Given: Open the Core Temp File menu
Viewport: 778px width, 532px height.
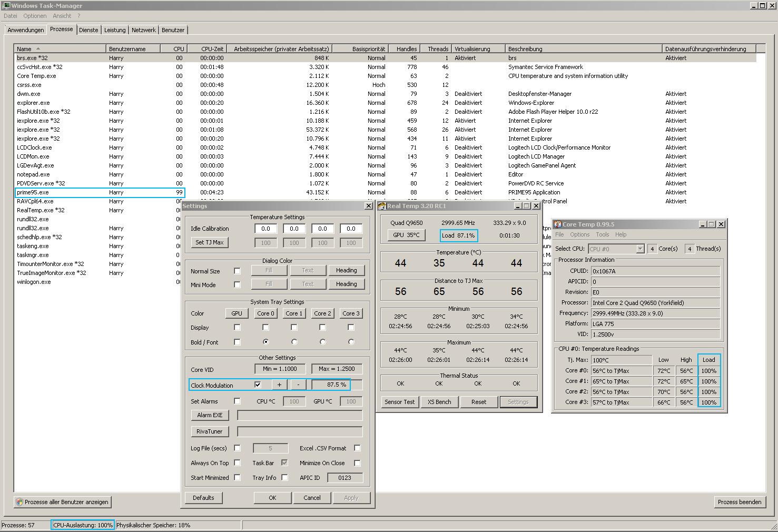Looking at the screenshot, I should click(x=559, y=234).
